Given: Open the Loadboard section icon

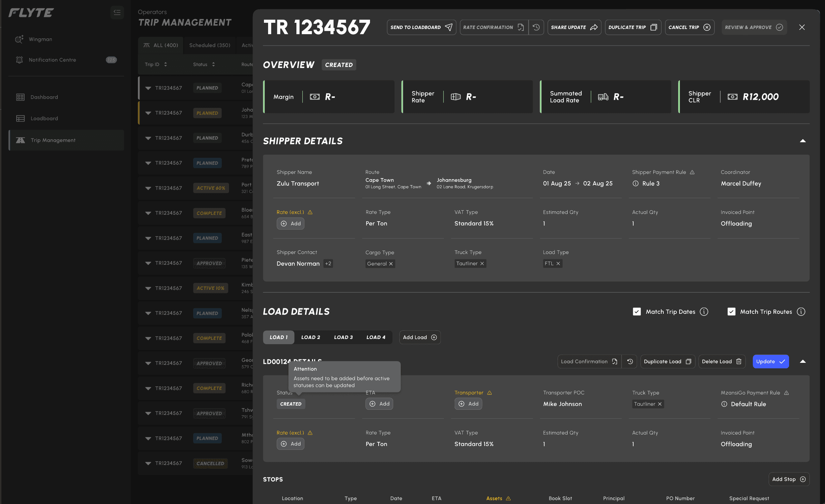Looking at the screenshot, I should pyautogui.click(x=21, y=118).
